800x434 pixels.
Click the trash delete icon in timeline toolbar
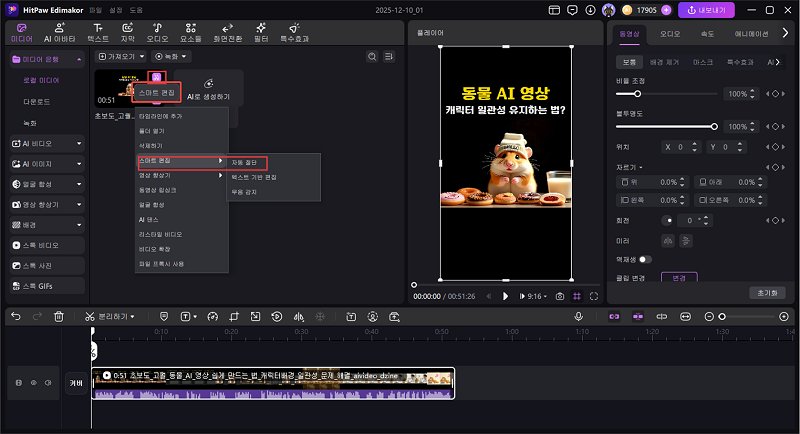point(59,317)
